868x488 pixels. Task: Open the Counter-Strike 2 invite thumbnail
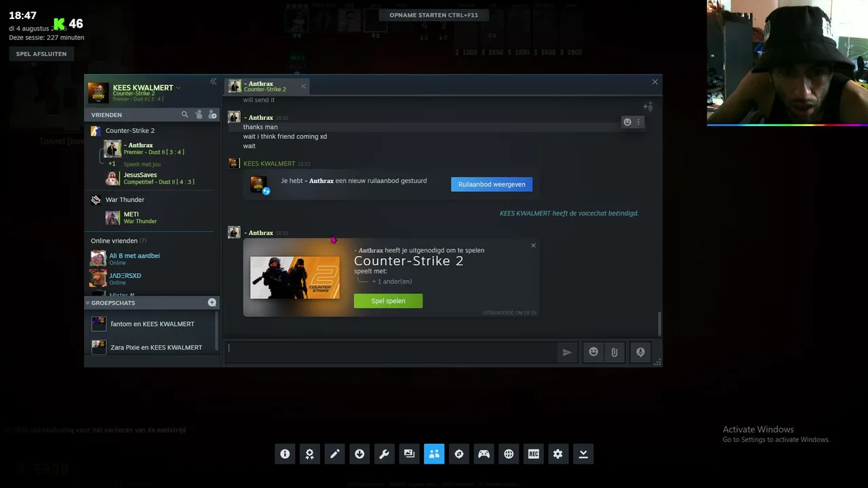295,278
